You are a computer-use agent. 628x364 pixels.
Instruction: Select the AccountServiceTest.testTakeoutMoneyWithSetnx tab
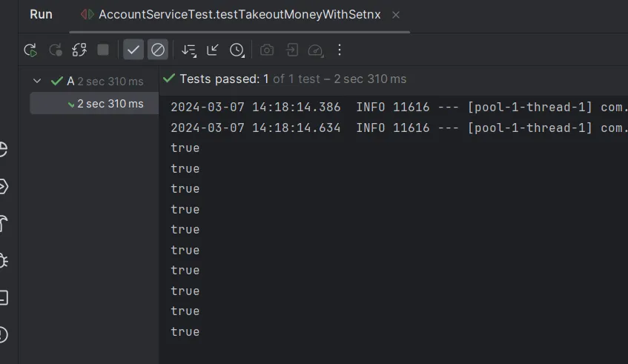pos(239,15)
